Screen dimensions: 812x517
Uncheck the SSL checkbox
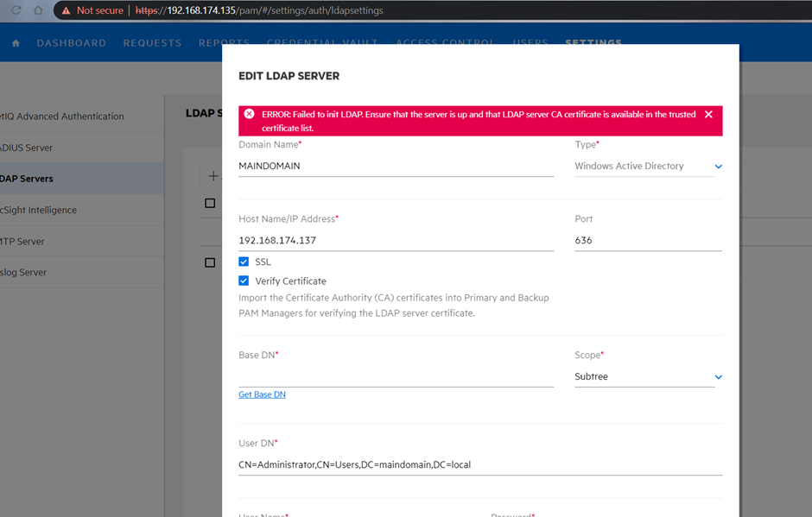point(244,262)
